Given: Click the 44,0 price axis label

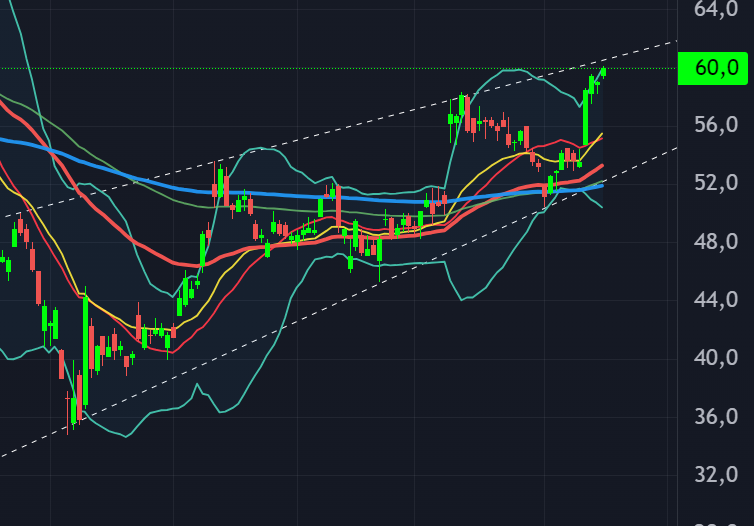Looking at the screenshot, I should point(716,300).
